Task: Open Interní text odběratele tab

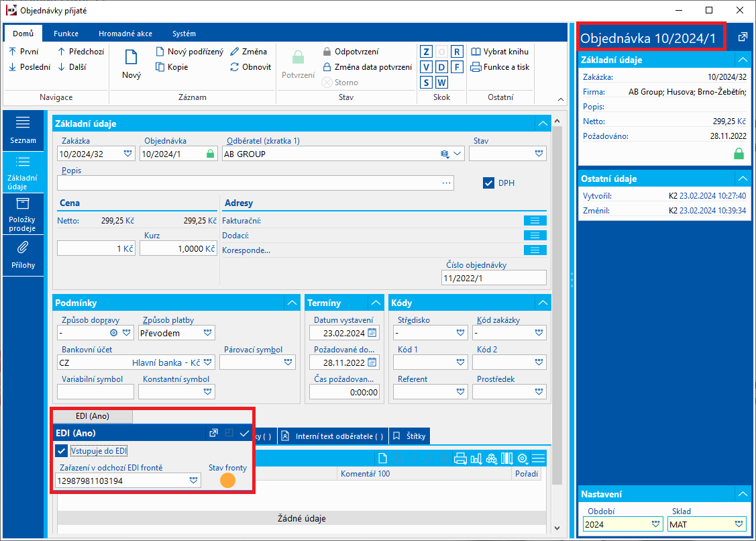Action: click(333, 436)
